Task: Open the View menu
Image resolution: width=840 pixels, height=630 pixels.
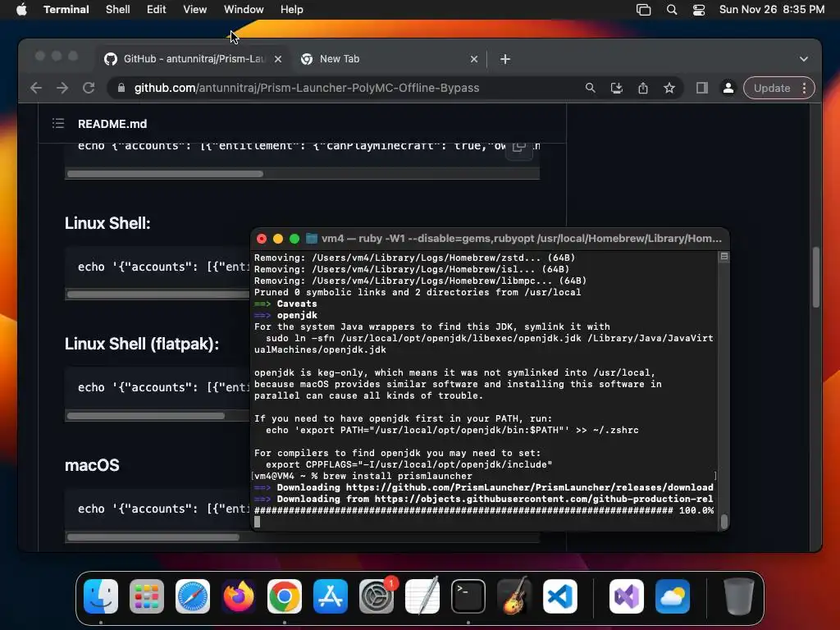Action: [x=195, y=10]
